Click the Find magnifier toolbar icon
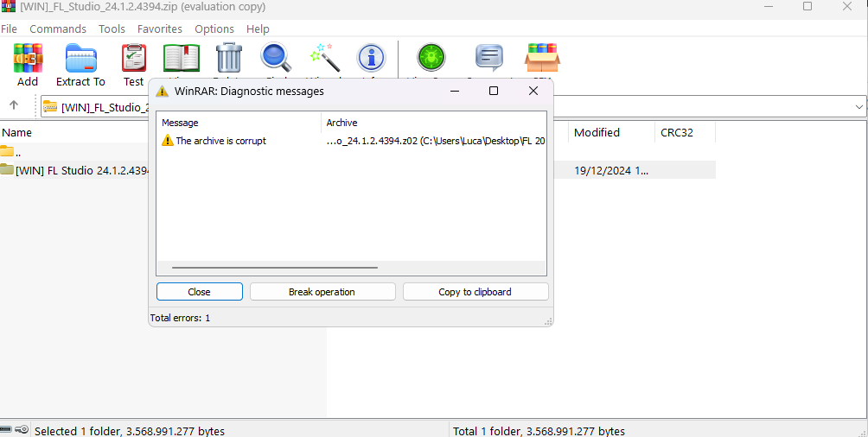868x437 pixels. [x=277, y=58]
